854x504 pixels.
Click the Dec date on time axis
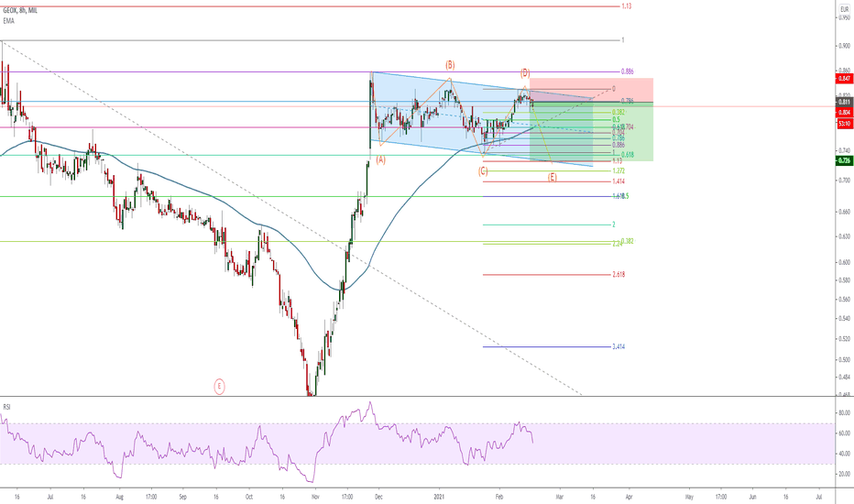(x=379, y=497)
